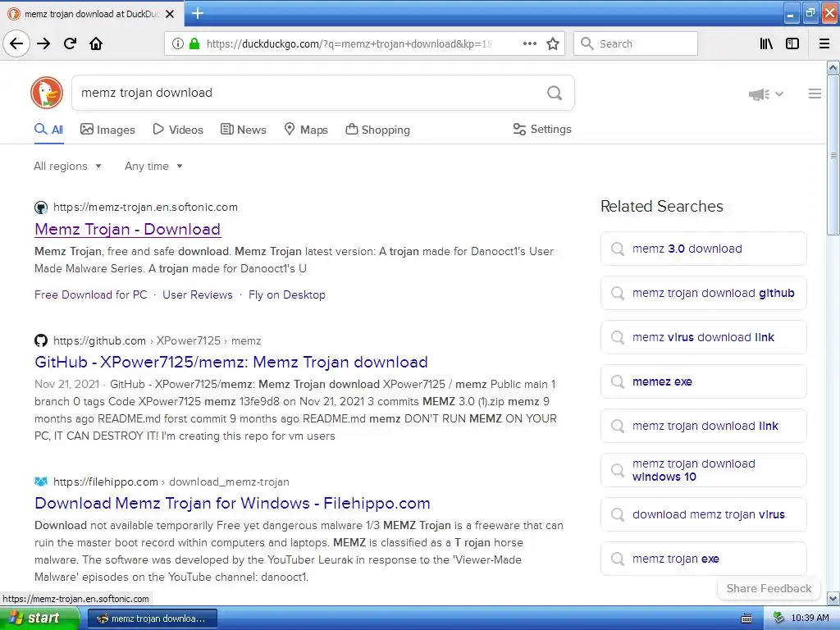
Task: Click the vertical scrollbar thumb
Action: pos(833,155)
